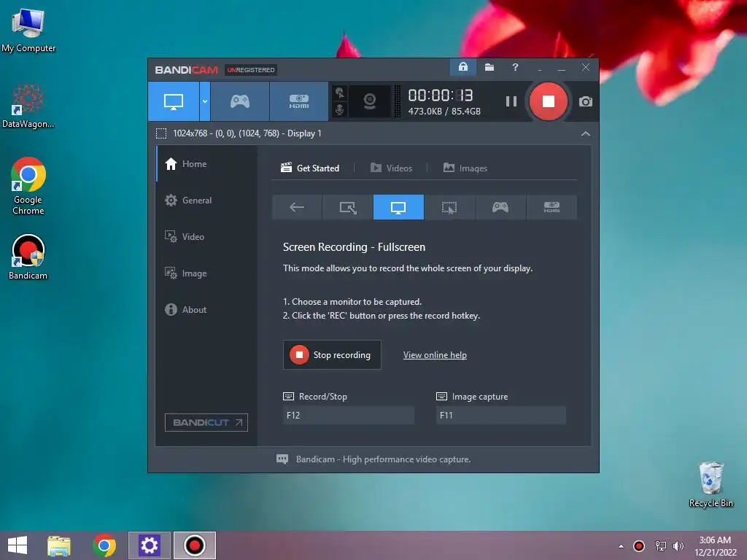
Task: Pause the recording
Action: coord(511,101)
